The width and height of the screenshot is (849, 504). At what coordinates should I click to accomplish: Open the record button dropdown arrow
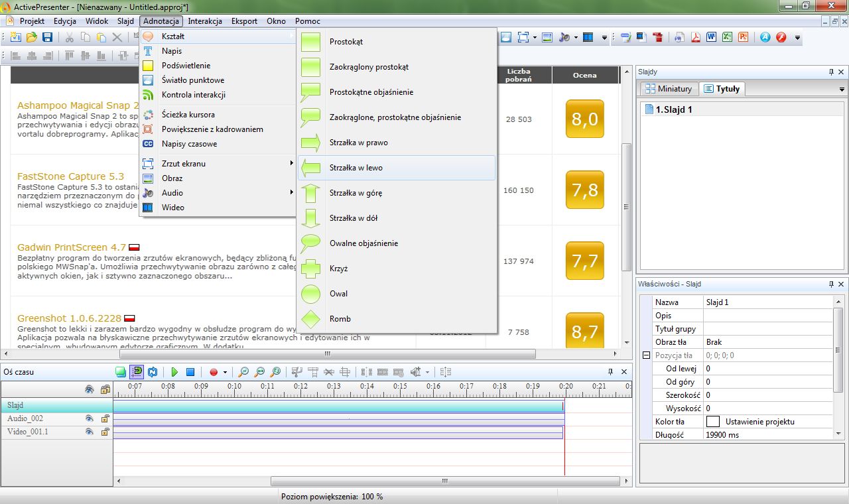(225, 372)
